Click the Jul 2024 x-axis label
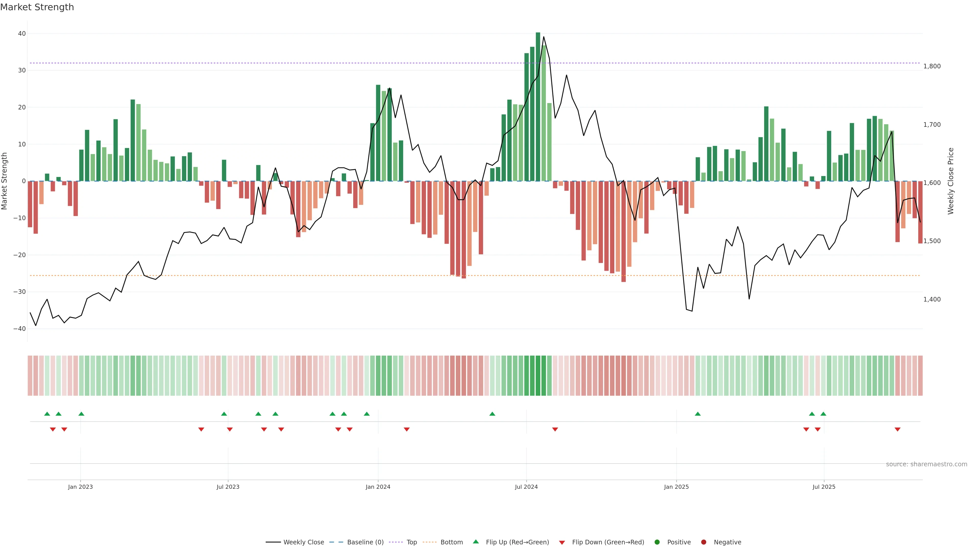The height and width of the screenshot is (551, 980). 526,487
